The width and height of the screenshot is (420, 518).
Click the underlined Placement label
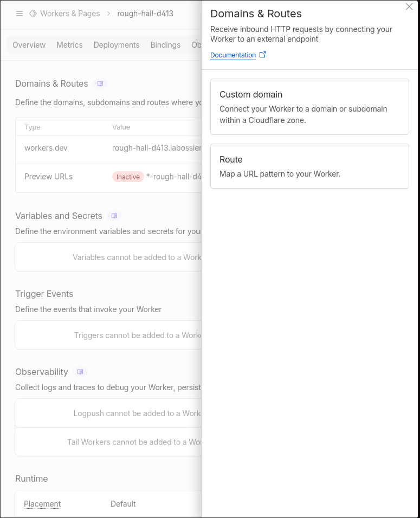[42, 504]
